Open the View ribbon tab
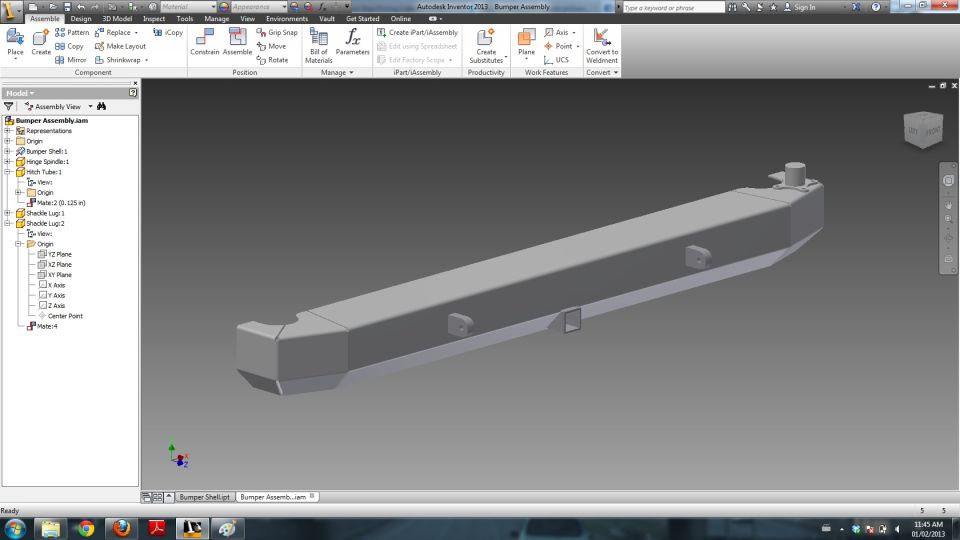960x540 pixels. (x=247, y=19)
